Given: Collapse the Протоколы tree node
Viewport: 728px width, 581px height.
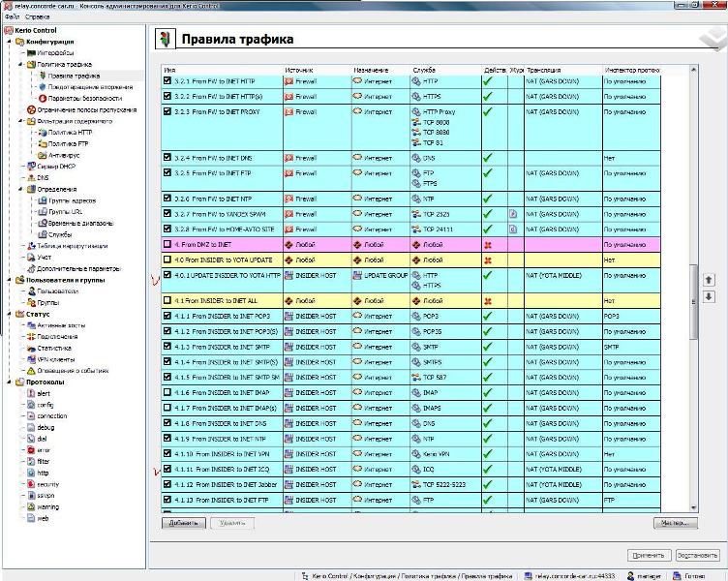Looking at the screenshot, I should click(x=10, y=382).
